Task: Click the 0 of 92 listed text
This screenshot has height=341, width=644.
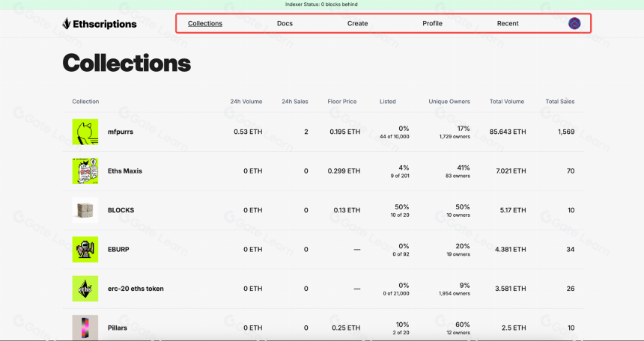Action: [x=399, y=254]
